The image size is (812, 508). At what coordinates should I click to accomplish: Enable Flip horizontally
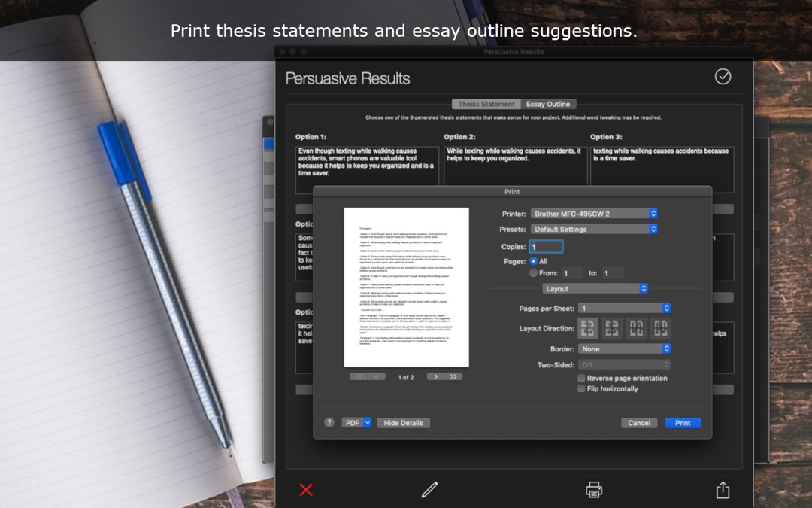click(581, 388)
